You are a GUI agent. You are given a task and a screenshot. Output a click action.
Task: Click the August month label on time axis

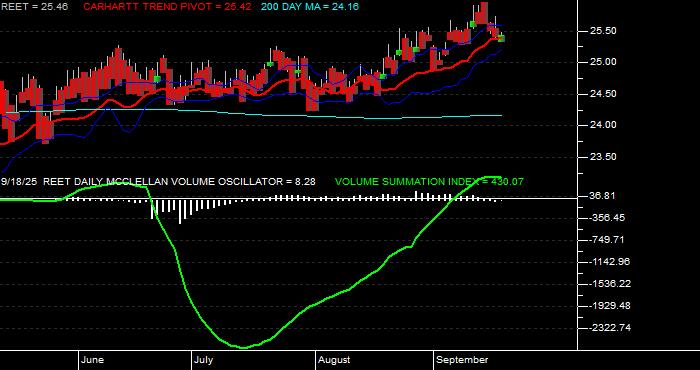coord(334,360)
